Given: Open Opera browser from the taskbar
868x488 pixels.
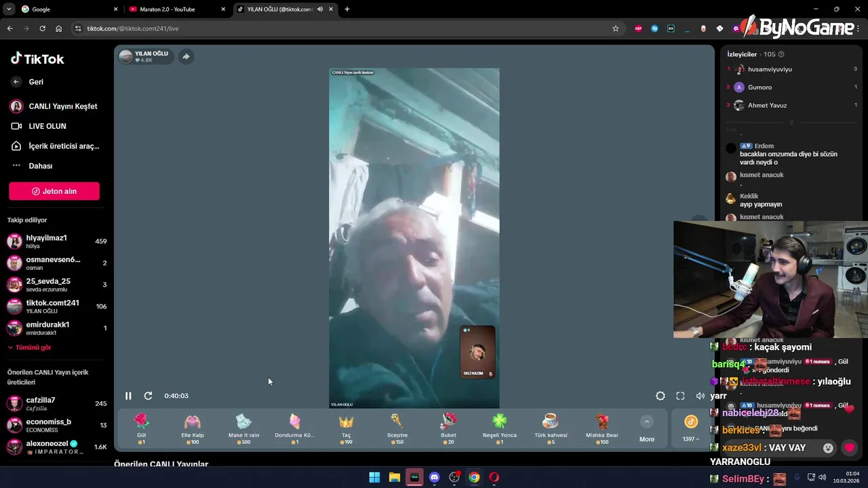Looking at the screenshot, I should pos(494,477).
